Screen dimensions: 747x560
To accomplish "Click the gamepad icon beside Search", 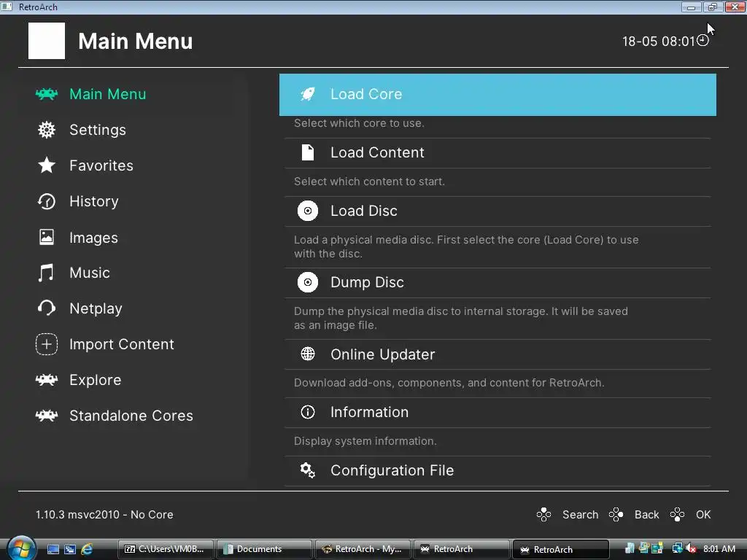I will [543, 514].
